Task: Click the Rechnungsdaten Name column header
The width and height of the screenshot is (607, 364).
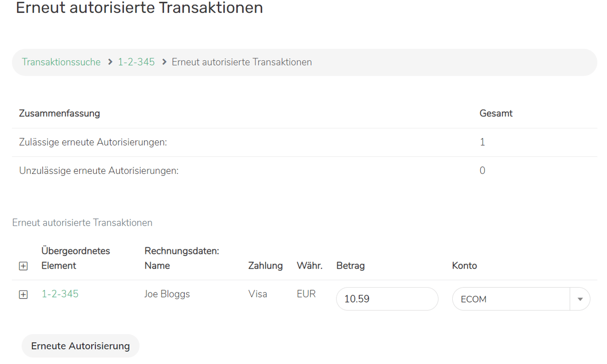Action: [x=182, y=258]
